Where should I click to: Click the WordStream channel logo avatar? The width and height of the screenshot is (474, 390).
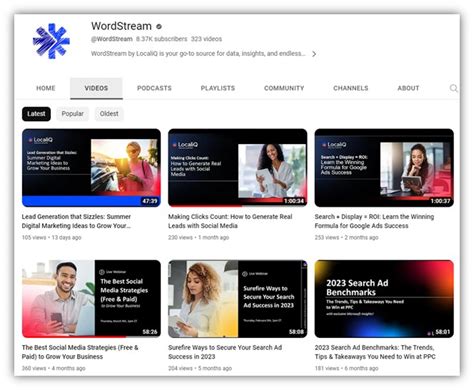point(51,41)
